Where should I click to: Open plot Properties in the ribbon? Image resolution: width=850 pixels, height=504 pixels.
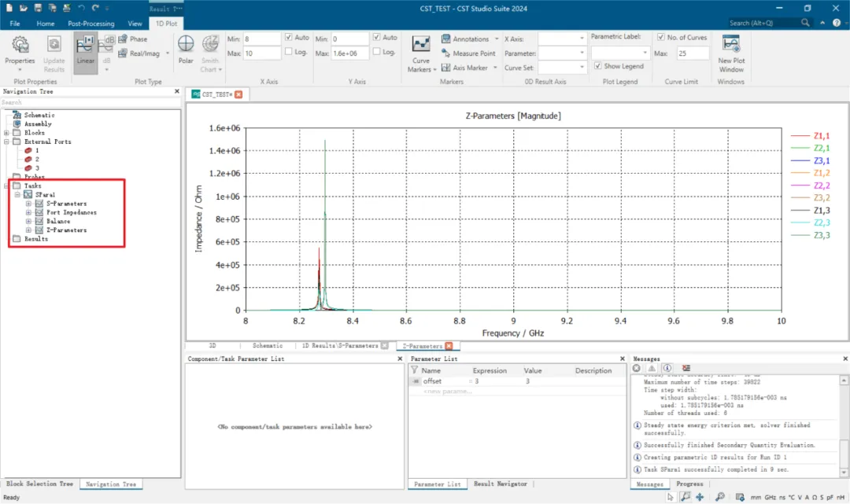coord(20,53)
